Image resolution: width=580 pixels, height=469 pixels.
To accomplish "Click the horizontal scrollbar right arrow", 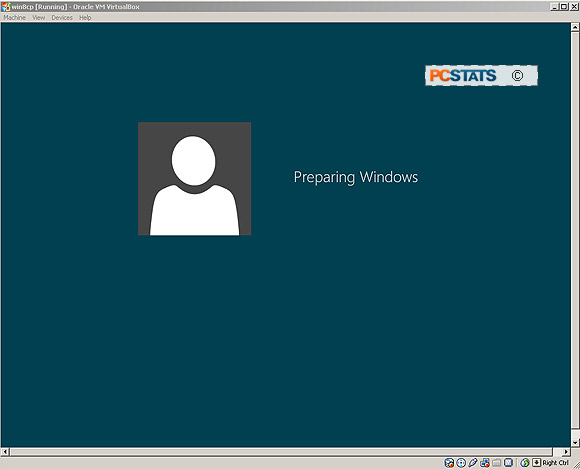I will [566, 452].
